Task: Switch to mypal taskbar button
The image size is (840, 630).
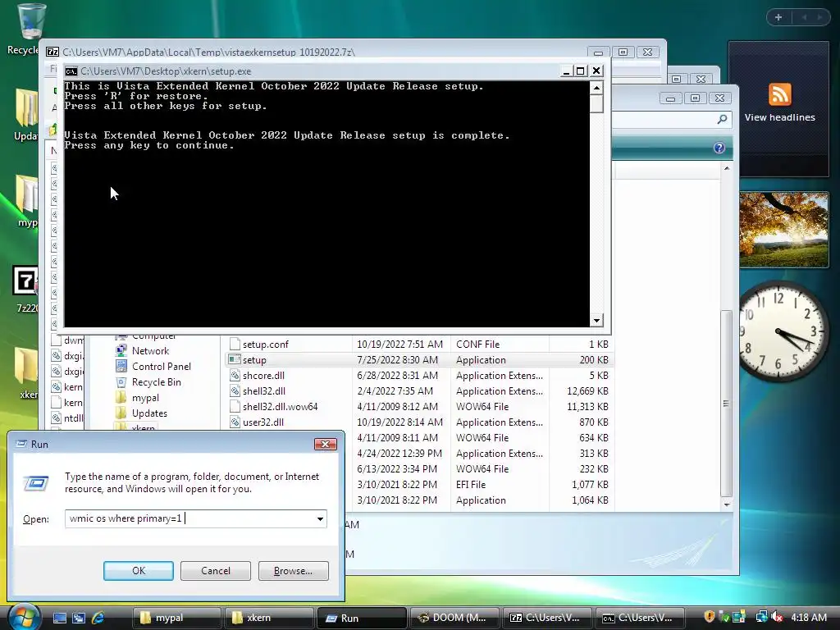Action: [x=177, y=618]
